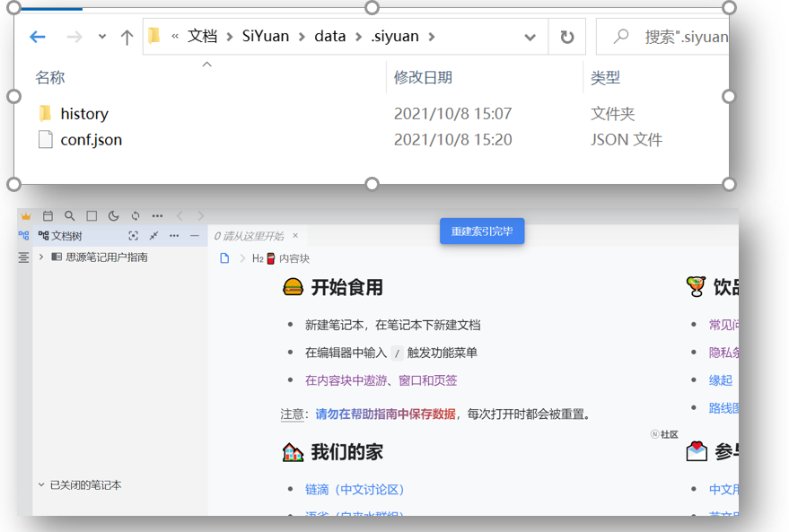The image size is (789, 532).
Task: Click text 新建笔记本，在笔记本下新建文档
Action: click(x=392, y=326)
